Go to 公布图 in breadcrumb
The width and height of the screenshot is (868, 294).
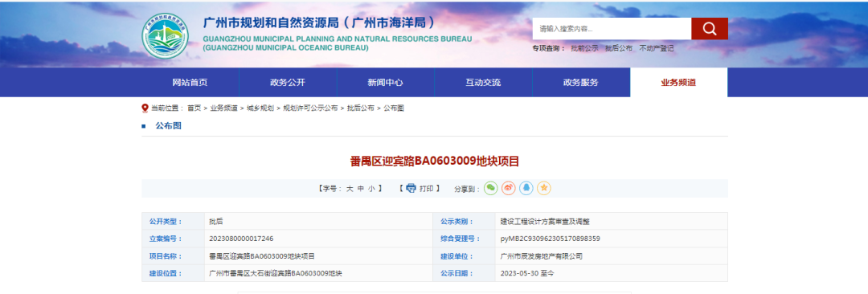tap(394, 108)
